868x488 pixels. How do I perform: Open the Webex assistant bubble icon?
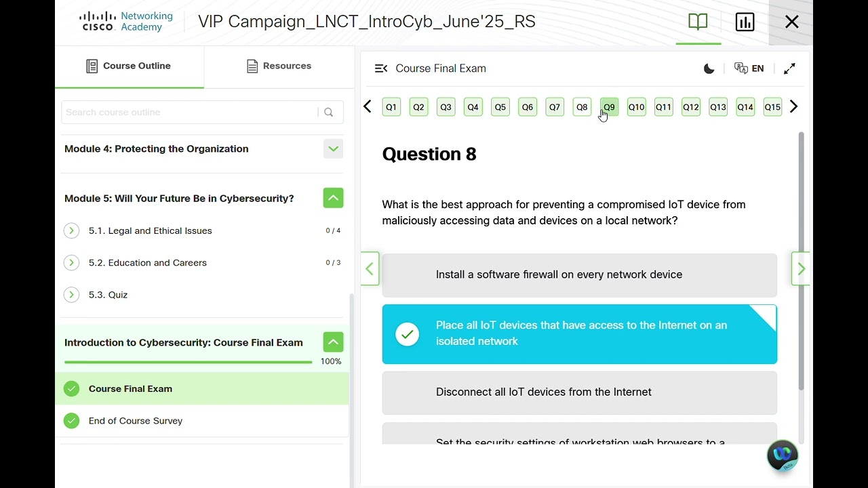(x=783, y=455)
